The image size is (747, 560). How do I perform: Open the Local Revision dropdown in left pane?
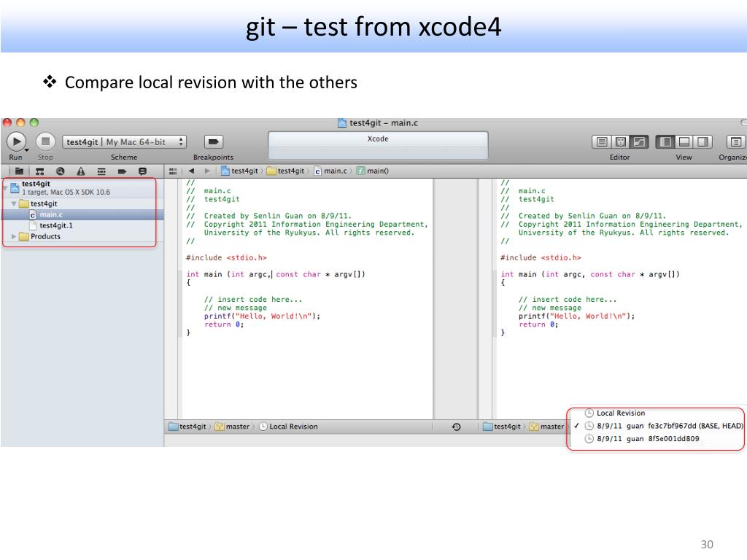(x=288, y=427)
